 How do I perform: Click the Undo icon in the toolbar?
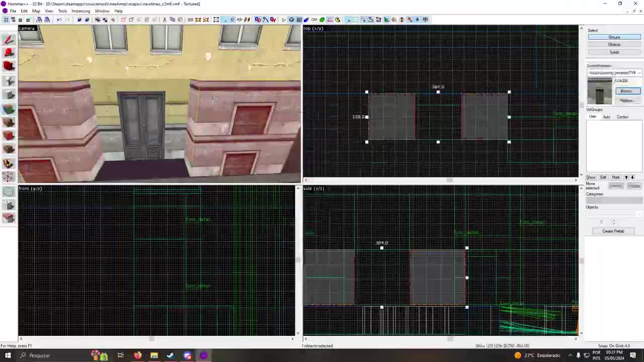59,19
